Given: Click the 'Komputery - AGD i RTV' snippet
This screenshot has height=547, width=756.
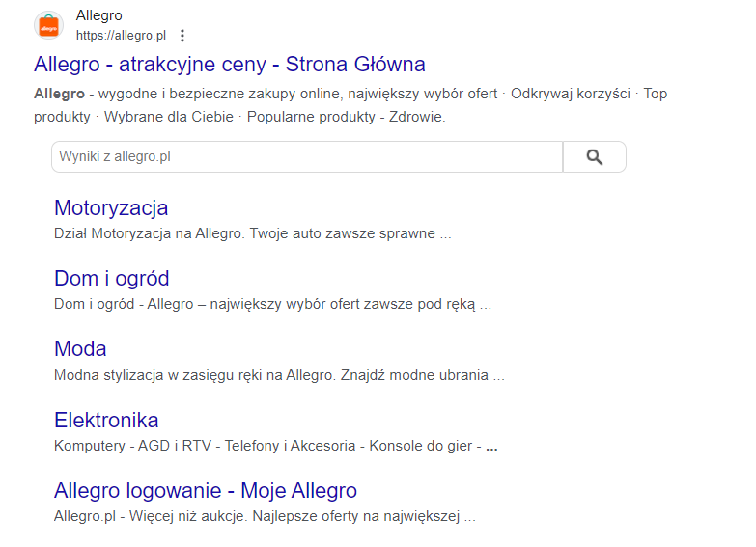Looking at the screenshot, I should click(x=132, y=446).
